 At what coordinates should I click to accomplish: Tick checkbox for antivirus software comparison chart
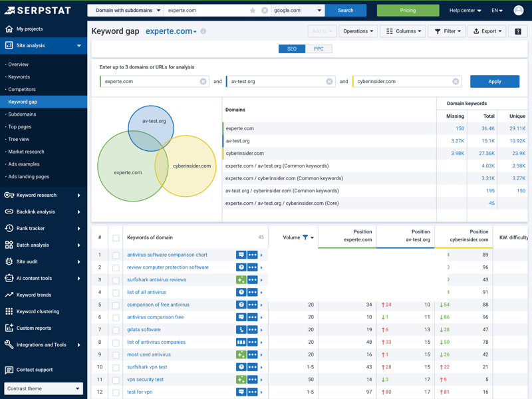(116, 255)
